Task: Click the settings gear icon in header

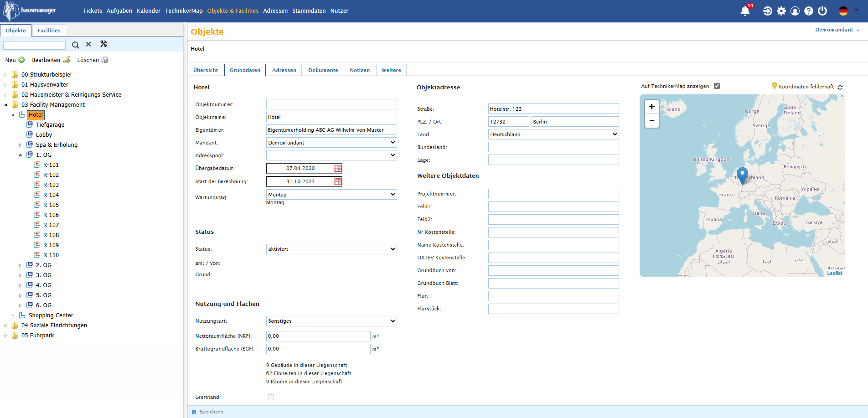Action: click(781, 11)
